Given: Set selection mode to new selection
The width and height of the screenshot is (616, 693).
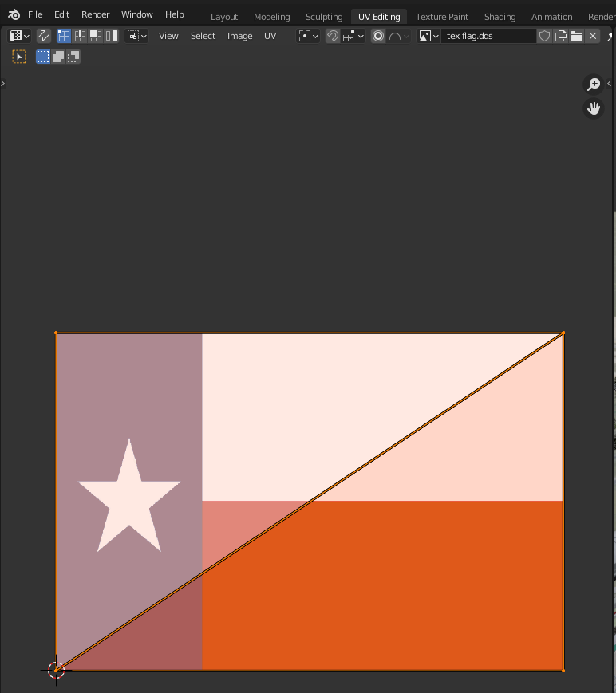Looking at the screenshot, I should pos(43,57).
